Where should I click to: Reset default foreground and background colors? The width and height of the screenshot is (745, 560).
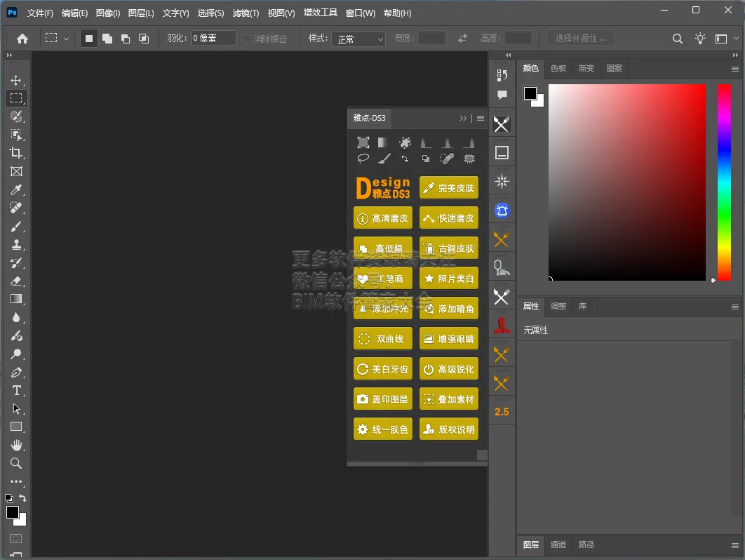tap(9, 498)
